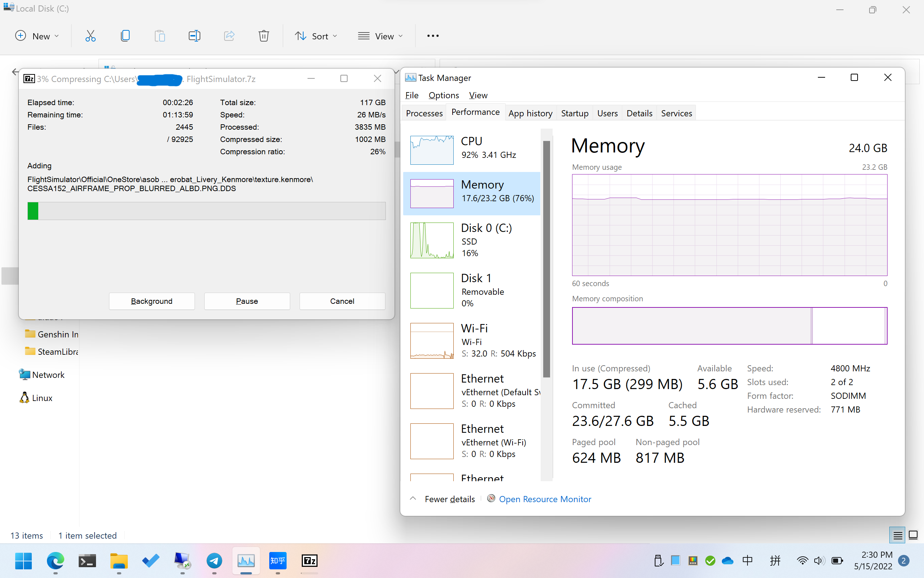Open the Options menu in Task Manager

pos(444,95)
